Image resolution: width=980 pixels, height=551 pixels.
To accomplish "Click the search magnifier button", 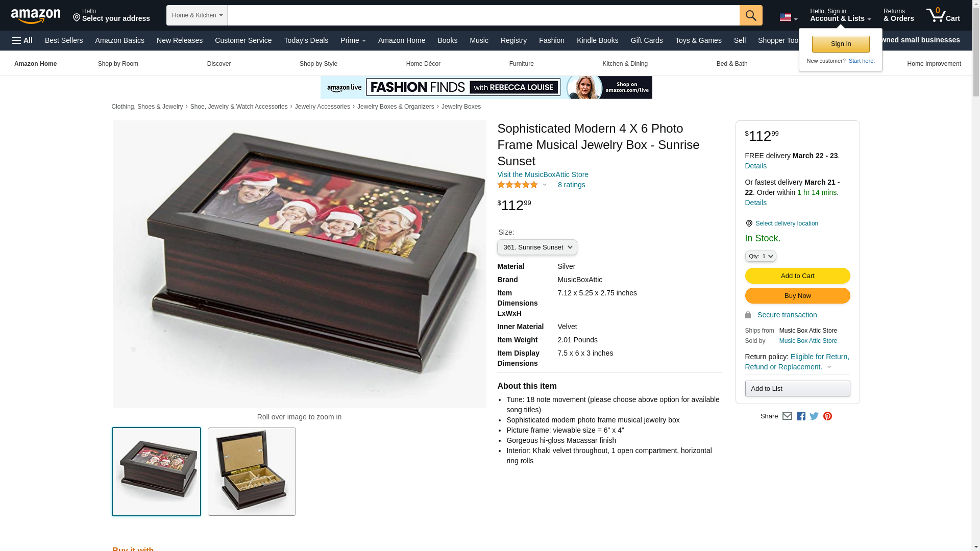I will 751,15.
